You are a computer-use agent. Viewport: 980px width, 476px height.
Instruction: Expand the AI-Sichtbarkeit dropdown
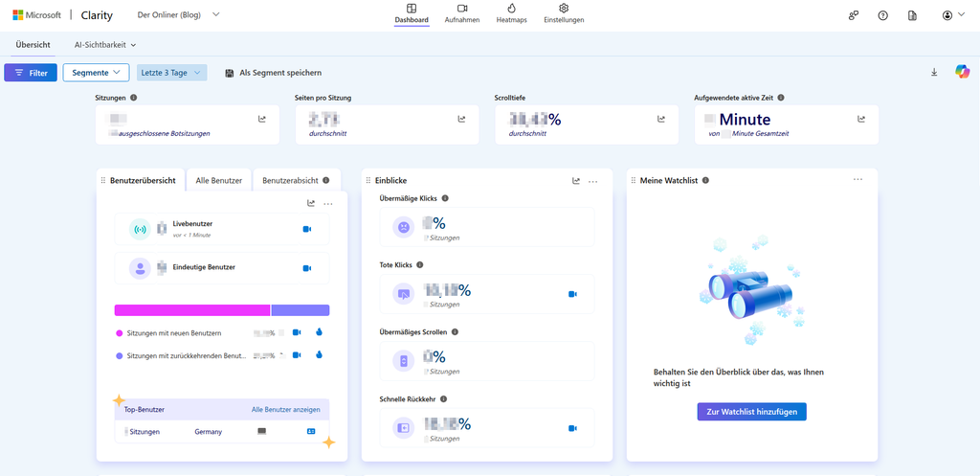tap(105, 45)
